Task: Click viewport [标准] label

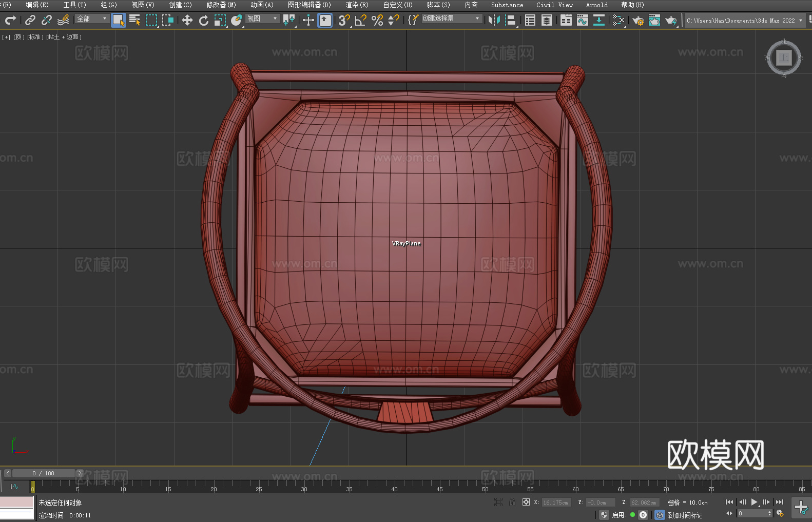Action: click(35, 37)
